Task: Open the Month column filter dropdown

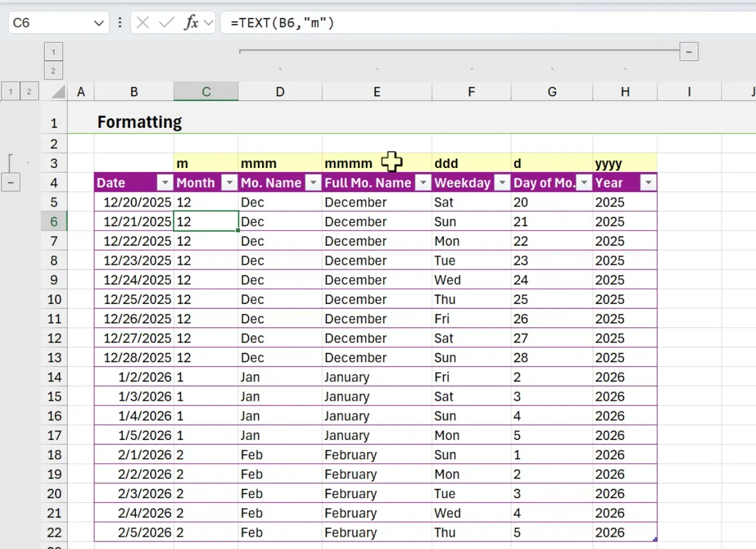Action: 229,183
